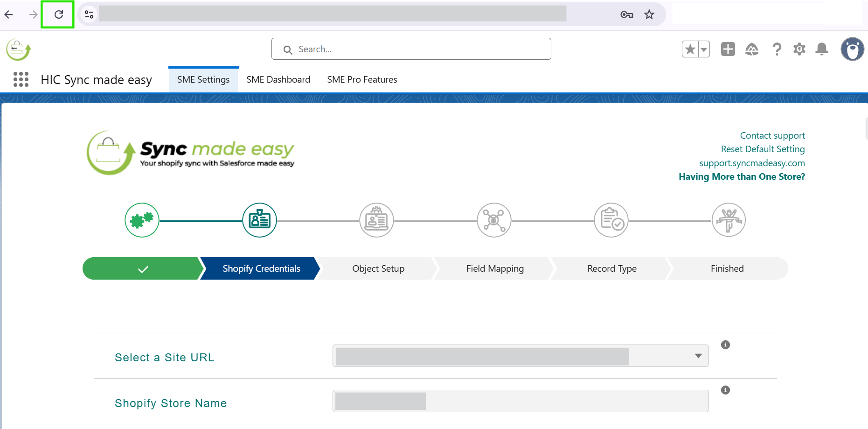Select the SME Settings tab
The image size is (868, 429).
(203, 79)
